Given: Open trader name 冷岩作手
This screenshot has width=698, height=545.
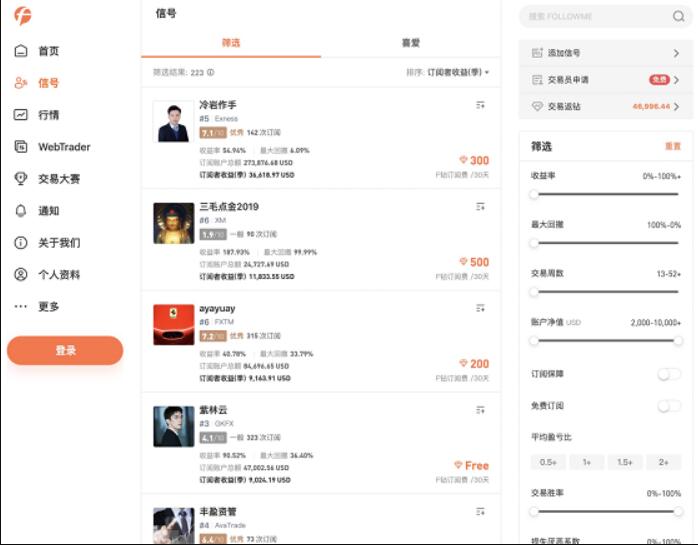Looking at the screenshot, I should pos(218,105).
